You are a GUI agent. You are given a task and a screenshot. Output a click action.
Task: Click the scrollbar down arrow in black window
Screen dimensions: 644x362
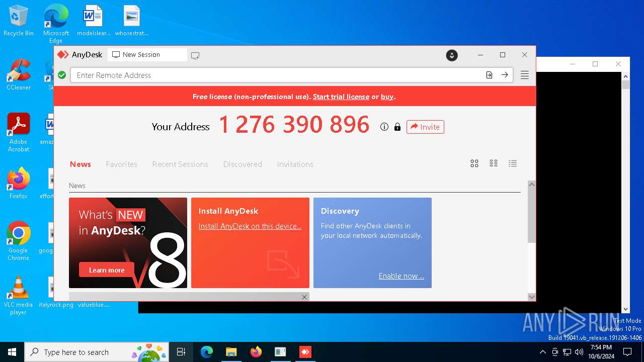[626, 309]
